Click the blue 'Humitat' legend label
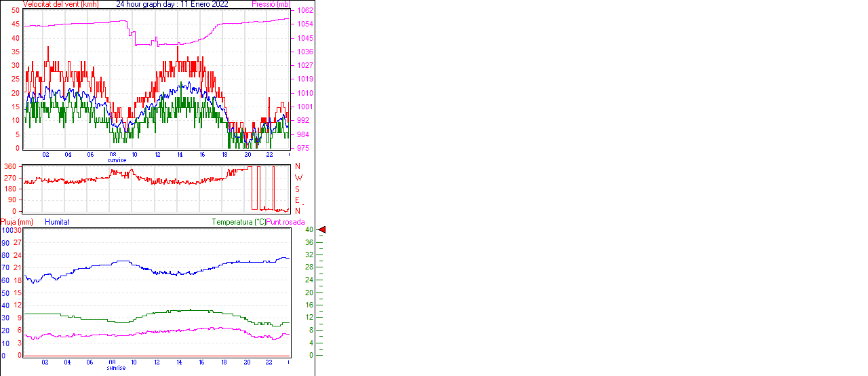The height and width of the screenshot is (376, 868). [x=57, y=222]
